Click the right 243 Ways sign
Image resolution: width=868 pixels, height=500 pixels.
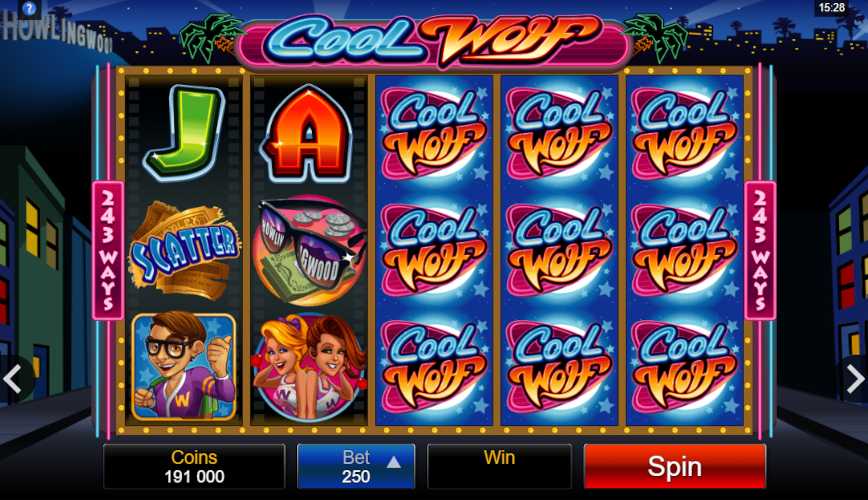760,250
